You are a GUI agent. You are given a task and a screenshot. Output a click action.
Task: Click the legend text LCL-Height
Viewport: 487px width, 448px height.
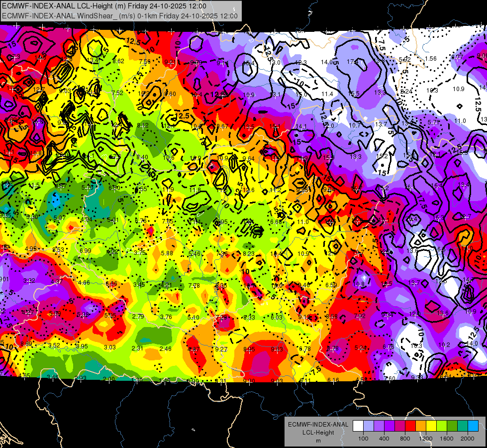click(318, 433)
